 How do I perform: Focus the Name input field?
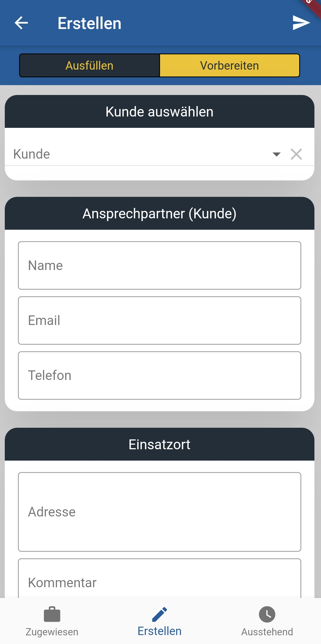click(160, 266)
